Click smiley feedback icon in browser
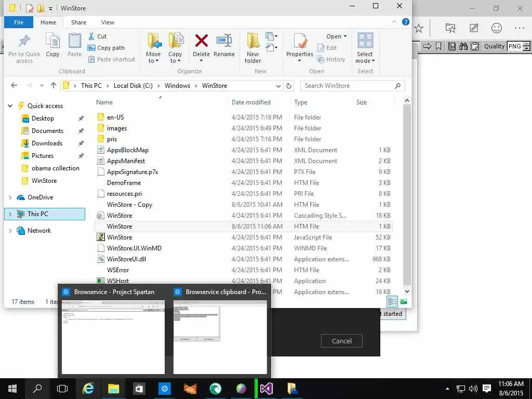 (x=496, y=28)
